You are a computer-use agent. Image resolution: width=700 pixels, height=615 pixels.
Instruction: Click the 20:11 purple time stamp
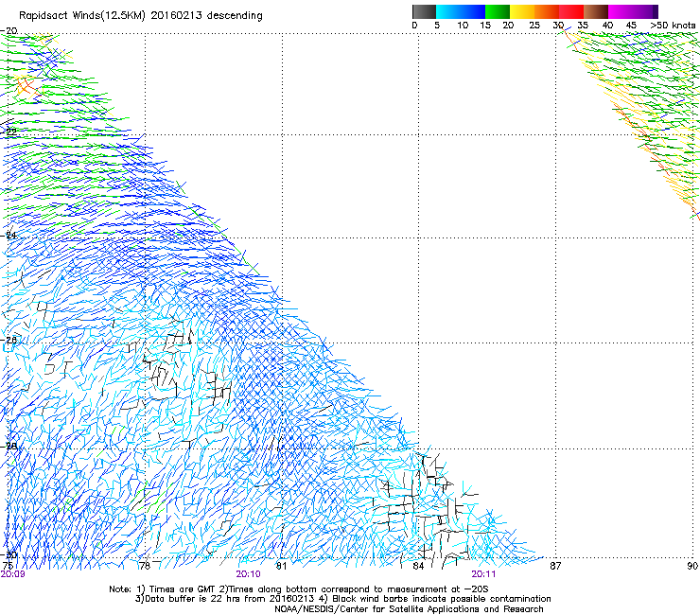coord(483,574)
